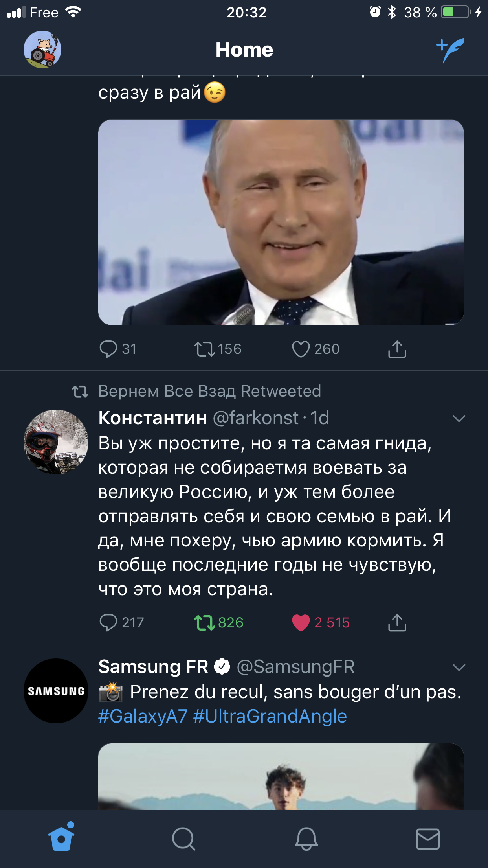488x868 pixels.
Task: Open the #GalaxyA7 hashtag link
Action: click(x=143, y=716)
